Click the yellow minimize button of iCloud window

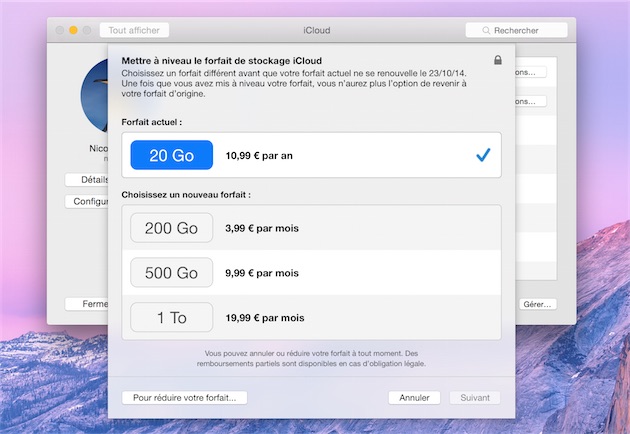(x=73, y=30)
